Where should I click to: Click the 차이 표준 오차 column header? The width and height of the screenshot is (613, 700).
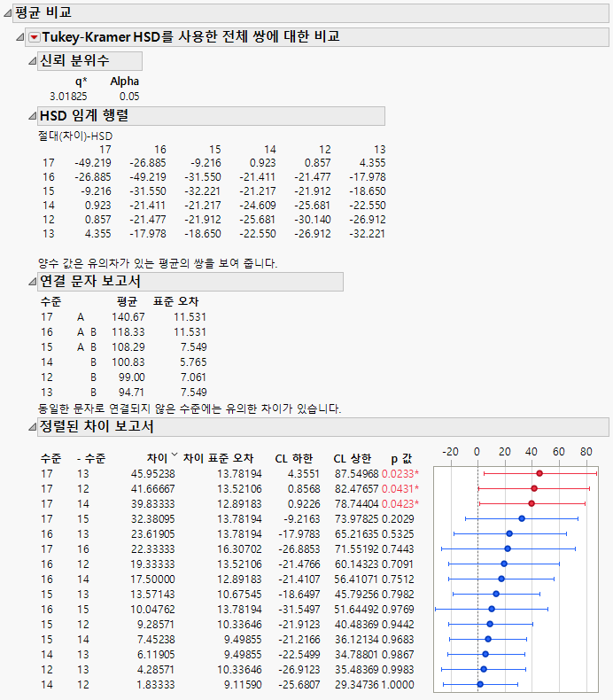pyautogui.click(x=218, y=458)
